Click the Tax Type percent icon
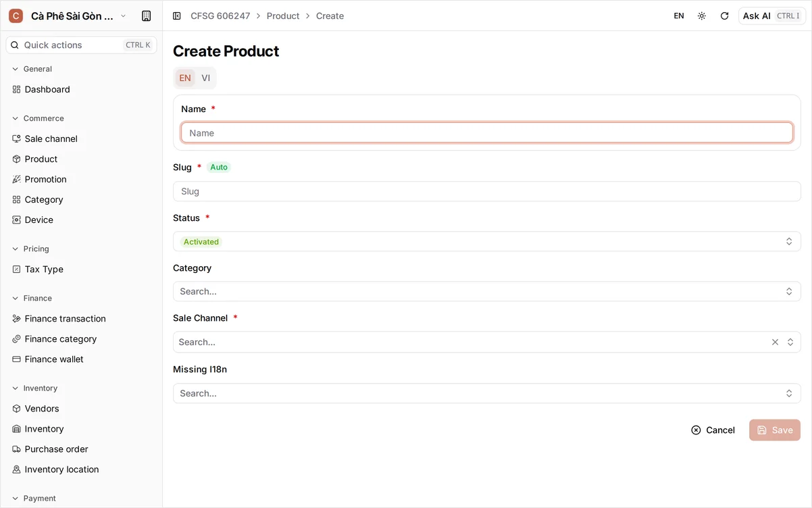812x508 pixels. (x=17, y=269)
